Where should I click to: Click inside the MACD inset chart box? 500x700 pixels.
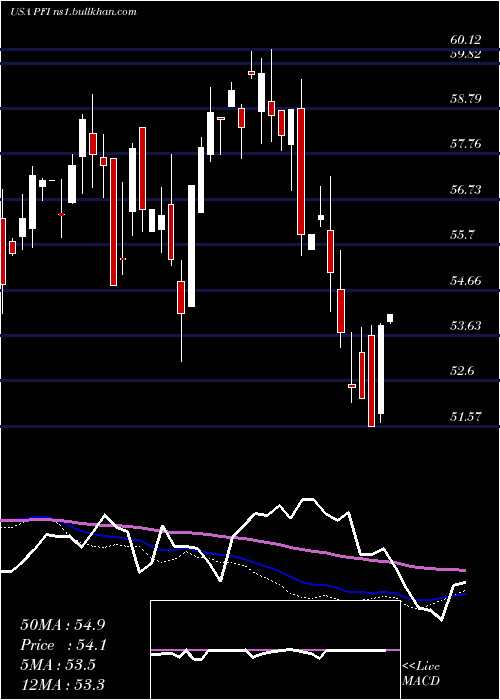click(275, 650)
